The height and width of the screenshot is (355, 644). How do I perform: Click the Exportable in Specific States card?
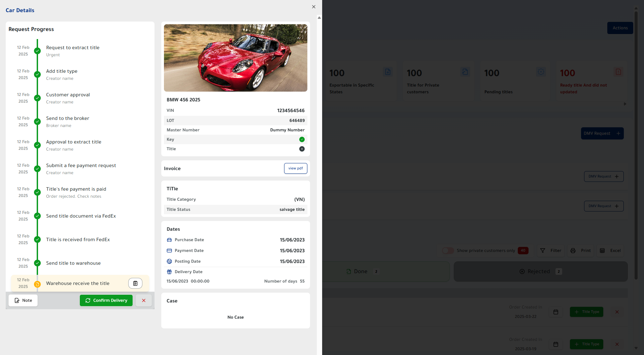(361, 81)
